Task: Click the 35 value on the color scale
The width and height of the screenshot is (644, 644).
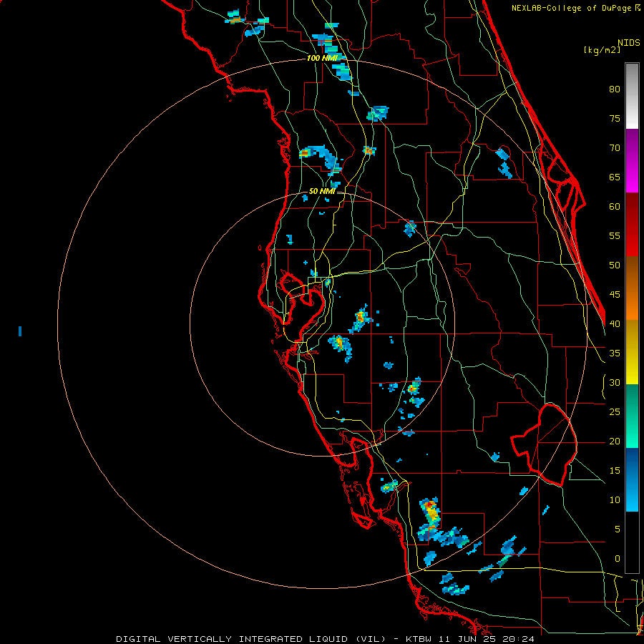Action: 615,353
